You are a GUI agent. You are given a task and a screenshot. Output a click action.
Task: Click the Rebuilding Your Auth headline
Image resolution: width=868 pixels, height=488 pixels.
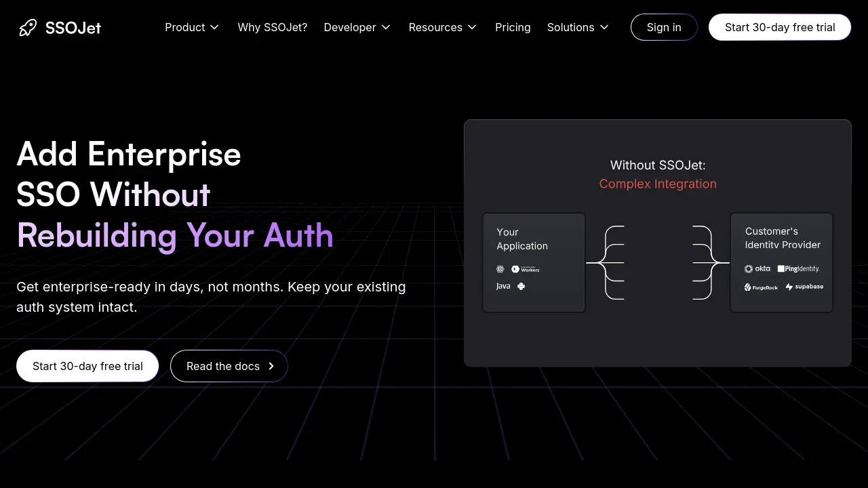tap(175, 235)
